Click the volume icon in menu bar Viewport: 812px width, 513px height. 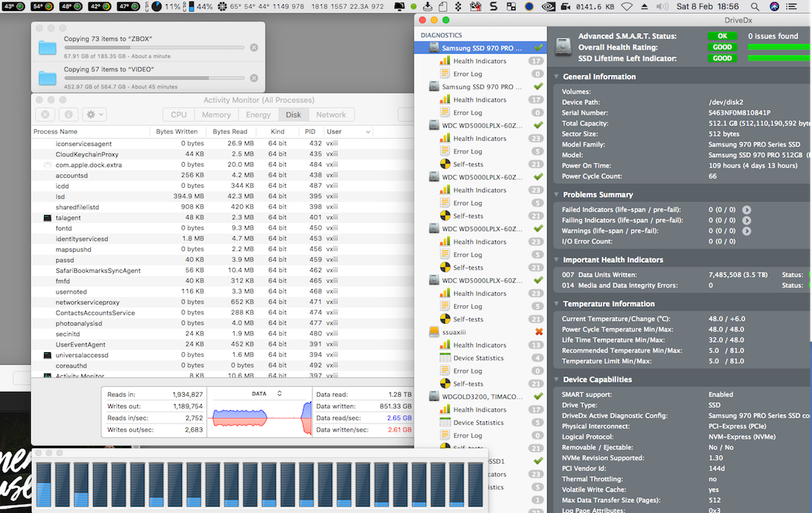[x=662, y=7]
